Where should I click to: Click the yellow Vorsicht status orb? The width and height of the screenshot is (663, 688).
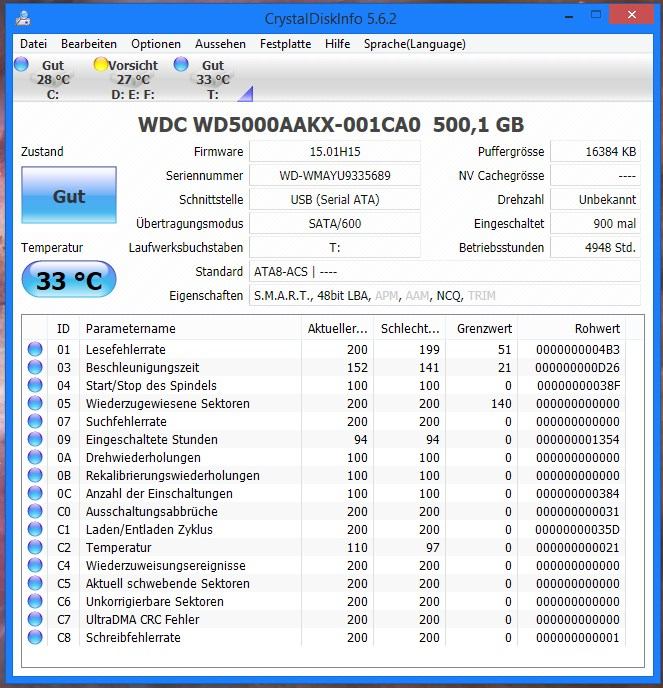pyautogui.click(x=100, y=64)
